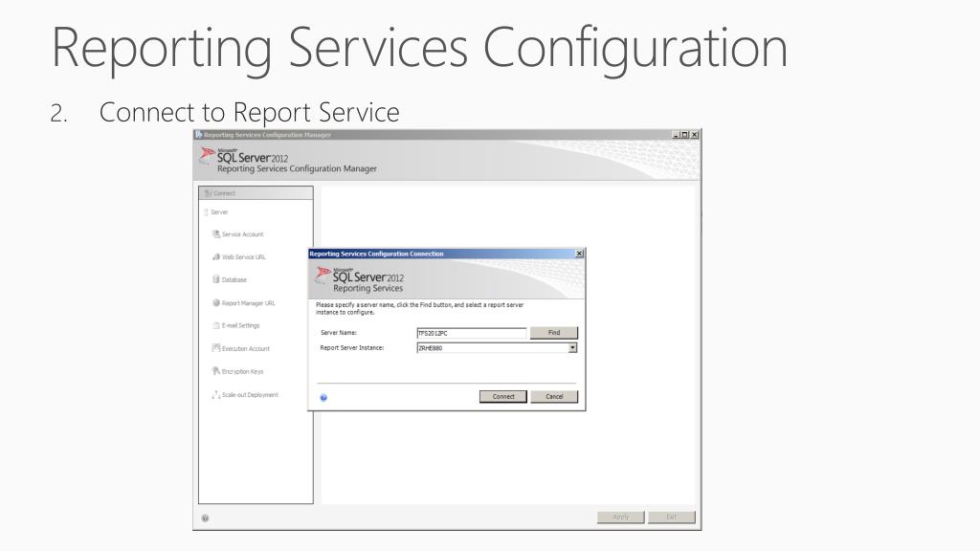Image resolution: width=980 pixels, height=551 pixels.
Task: Click the Server icon in the sidebar
Action: [206, 212]
